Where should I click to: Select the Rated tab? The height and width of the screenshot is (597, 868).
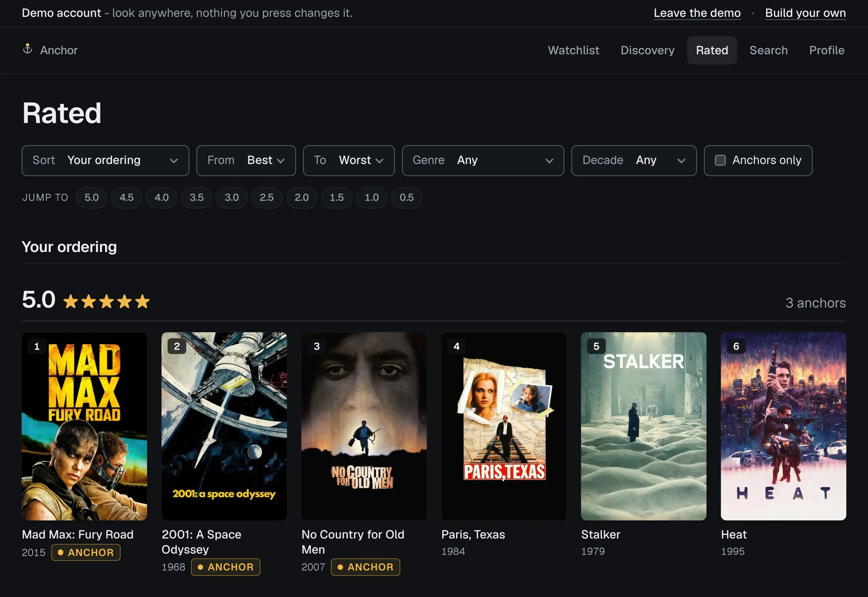coord(712,50)
